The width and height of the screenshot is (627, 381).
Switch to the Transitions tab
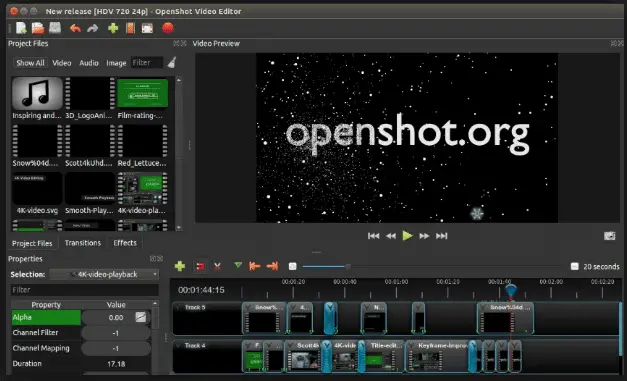pyautogui.click(x=83, y=243)
